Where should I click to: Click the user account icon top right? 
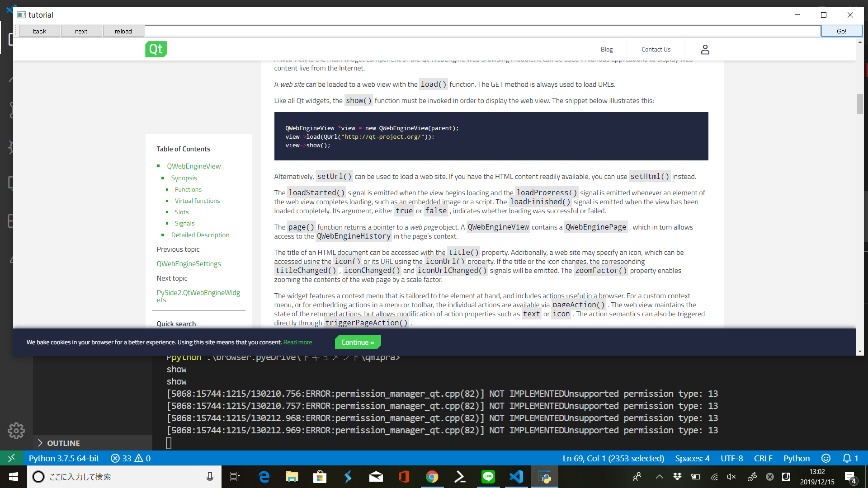click(x=705, y=48)
